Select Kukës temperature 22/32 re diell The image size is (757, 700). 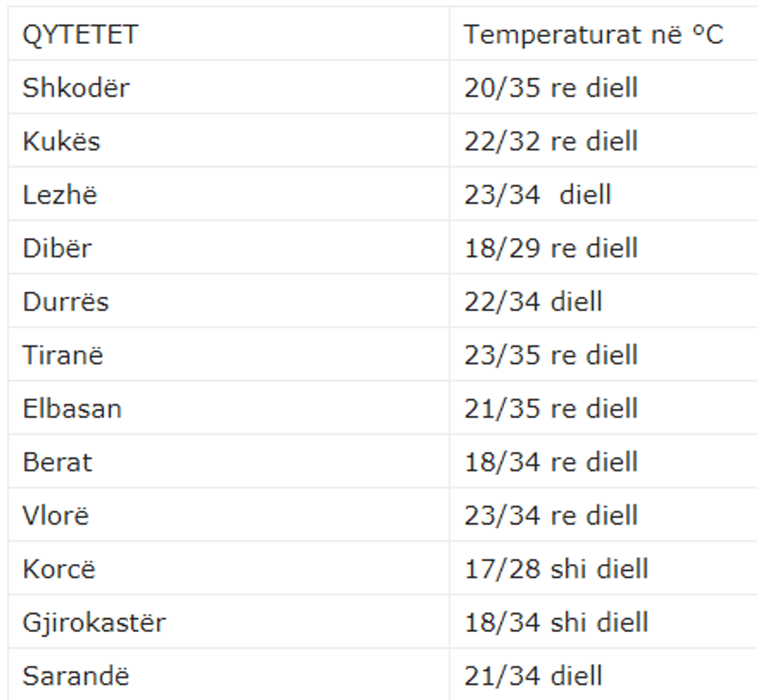coord(551,141)
